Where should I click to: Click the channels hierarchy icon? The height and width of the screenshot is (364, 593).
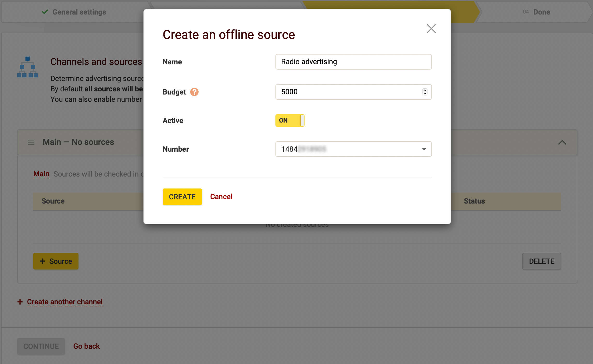pyautogui.click(x=28, y=67)
